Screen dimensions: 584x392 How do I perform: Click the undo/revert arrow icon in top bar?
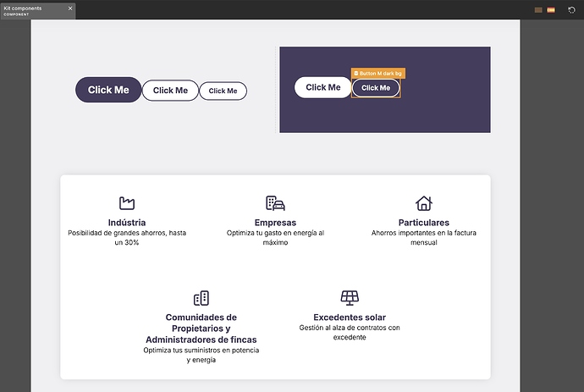(571, 9)
